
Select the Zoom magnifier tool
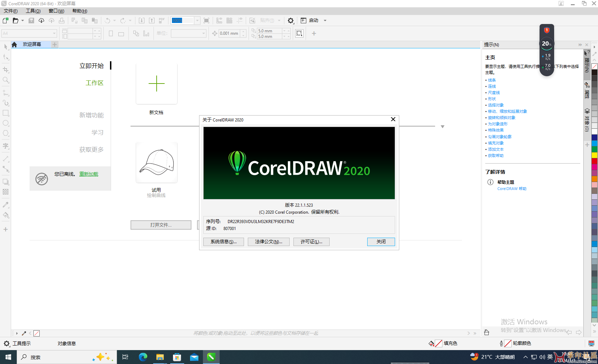click(6, 80)
